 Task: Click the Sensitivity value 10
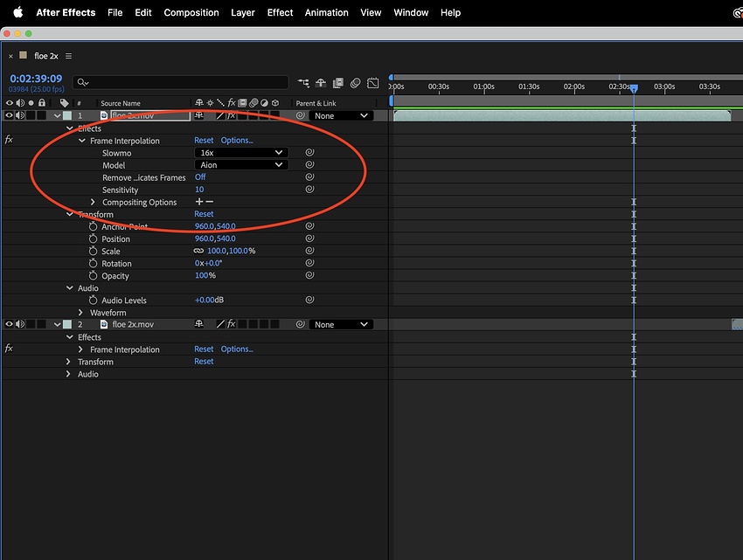click(199, 190)
